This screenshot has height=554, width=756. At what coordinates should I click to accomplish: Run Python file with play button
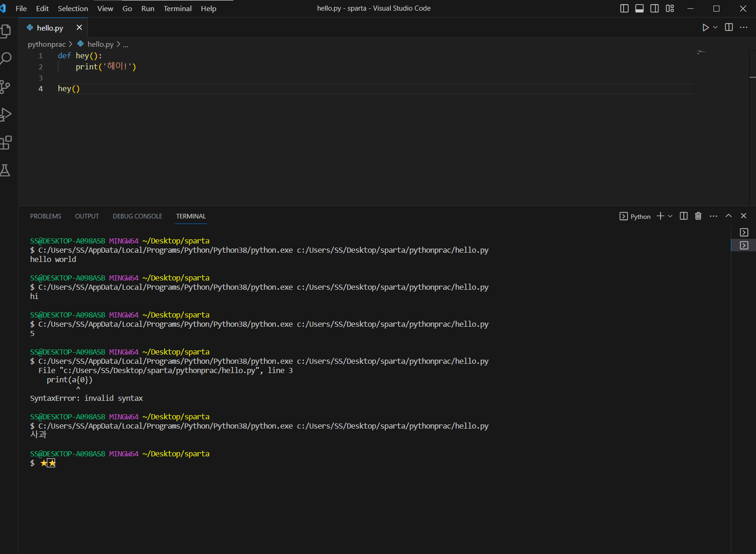click(x=705, y=28)
